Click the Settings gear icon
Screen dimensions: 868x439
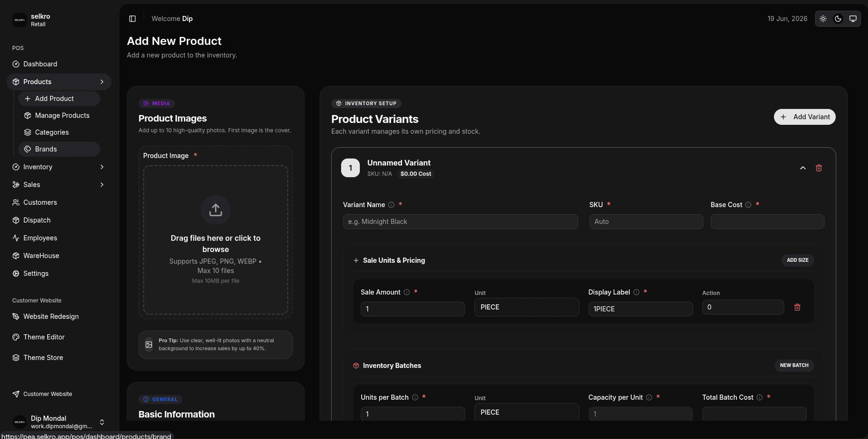(16, 273)
